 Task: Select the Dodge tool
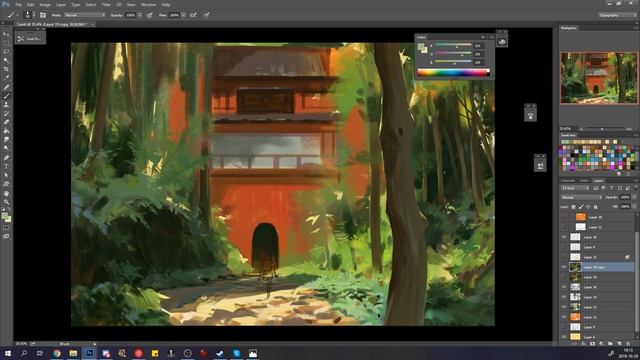[6, 149]
